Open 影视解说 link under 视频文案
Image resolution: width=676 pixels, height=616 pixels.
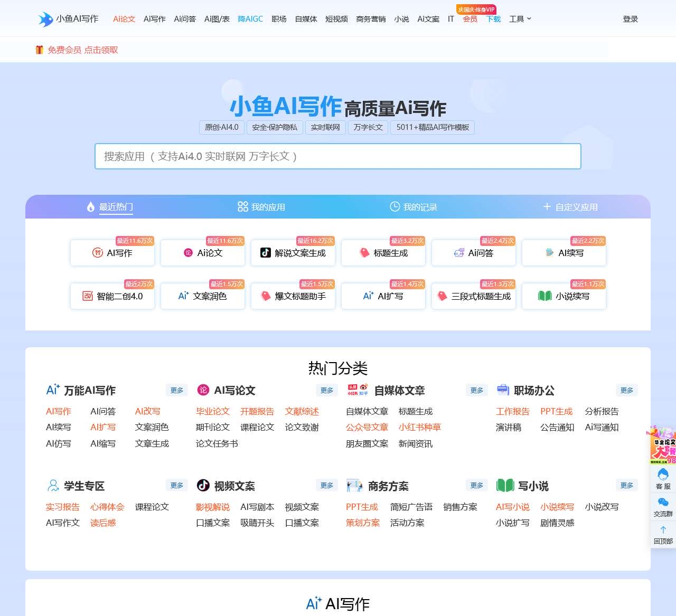click(213, 507)
